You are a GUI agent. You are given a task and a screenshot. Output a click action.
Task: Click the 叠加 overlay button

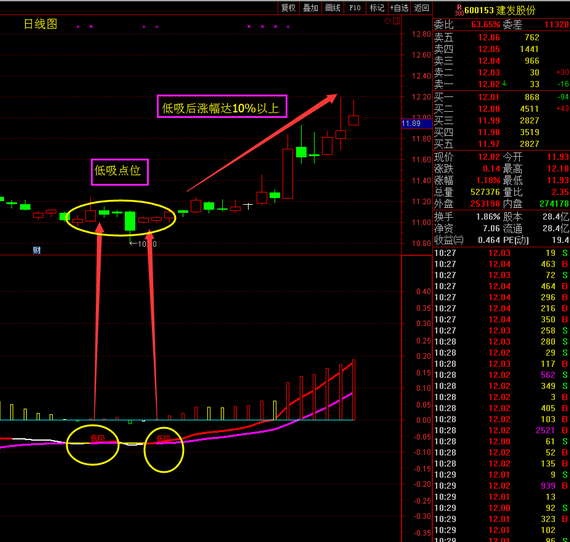tap(311, 8)
